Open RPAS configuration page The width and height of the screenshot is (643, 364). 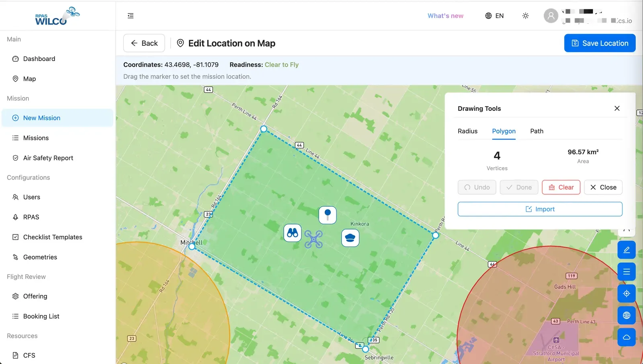pos(57,217)
